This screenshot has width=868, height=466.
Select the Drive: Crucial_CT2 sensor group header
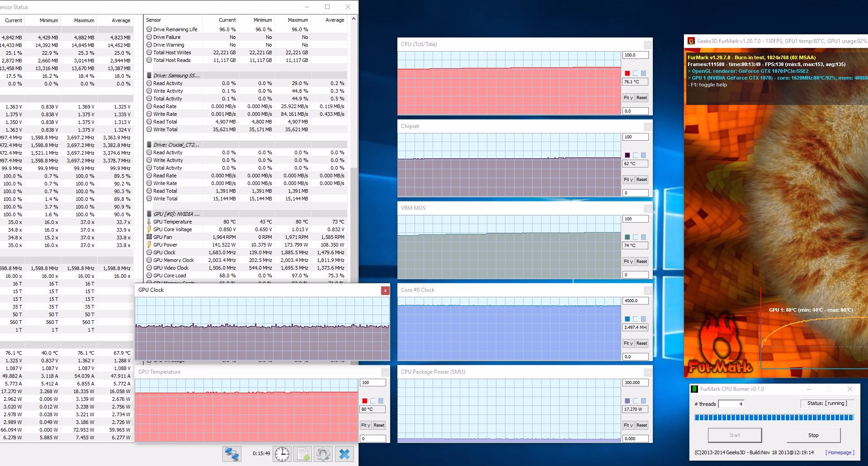176,145
